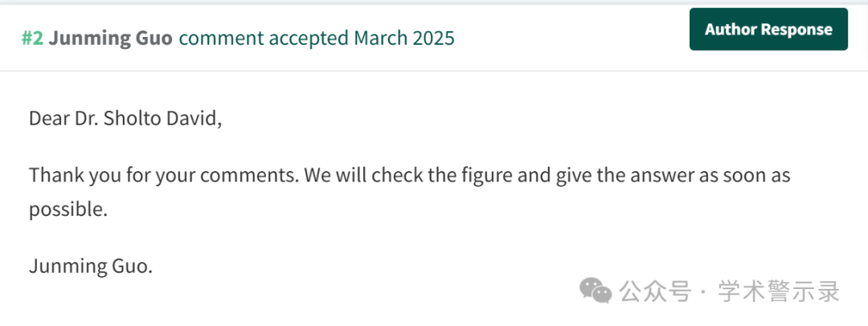868x326 pixels.
Task: Click 'March 2025' date in the header
Action: pyautogui.click(x=404, y=39)
